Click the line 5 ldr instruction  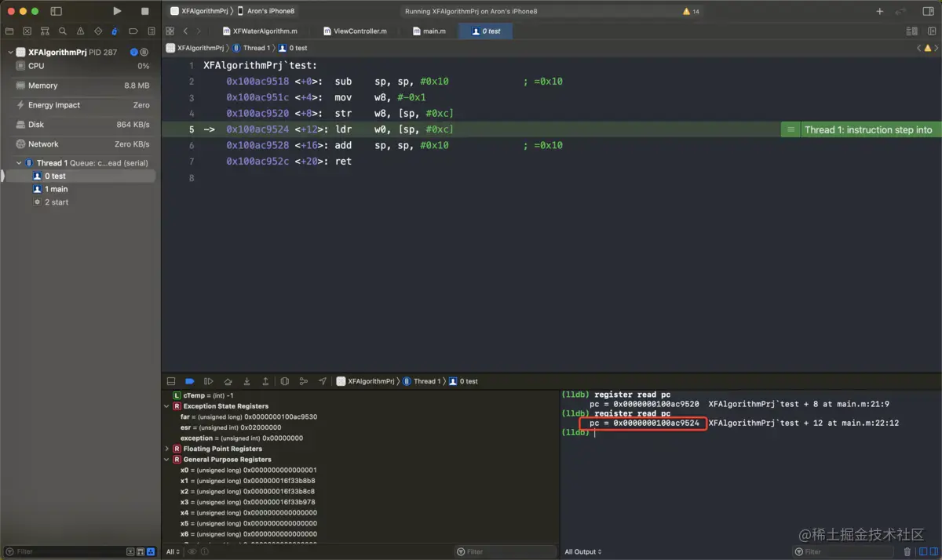coord(340,129)
